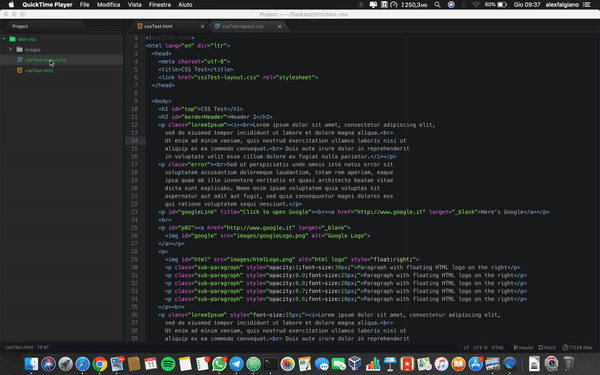The width and height of the screenshot is (600, 375).
Task: Open the Apple menu
Action: coord(11,5)
